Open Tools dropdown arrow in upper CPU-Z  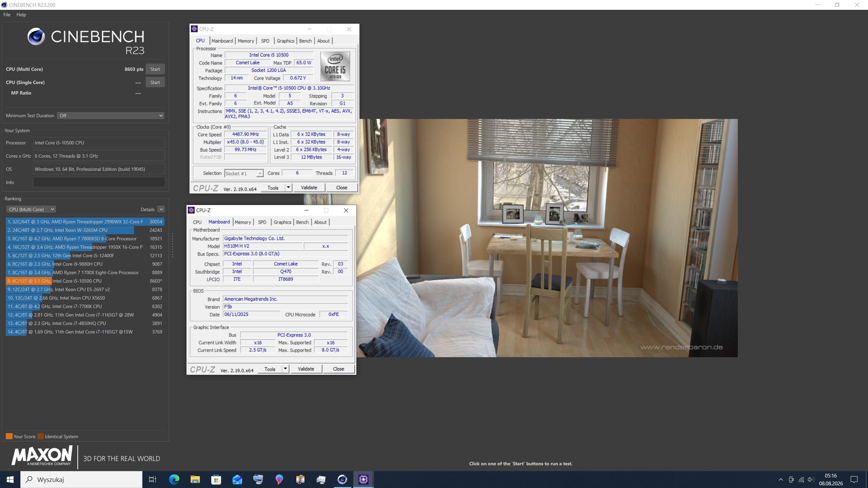[x=288, y=187]
